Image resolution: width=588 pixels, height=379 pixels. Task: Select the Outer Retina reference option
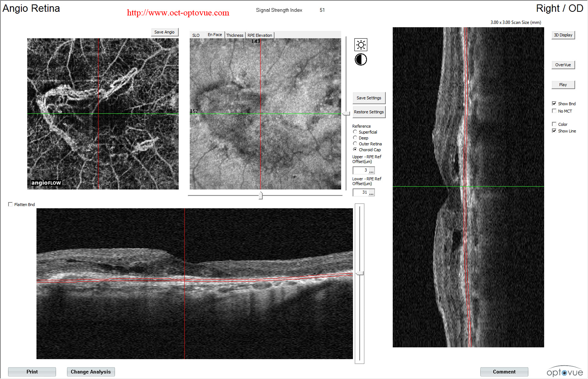[x=355, y=144]
